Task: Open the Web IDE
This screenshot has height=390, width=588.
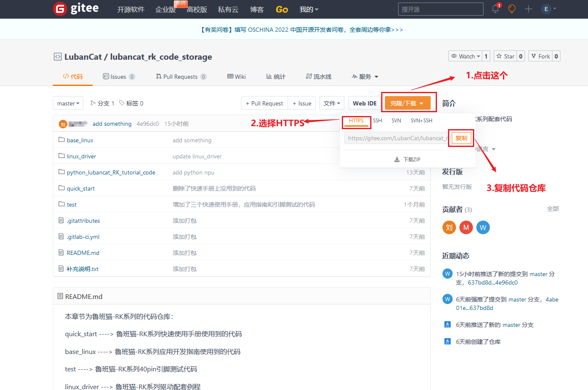Action: coord(365,103)
